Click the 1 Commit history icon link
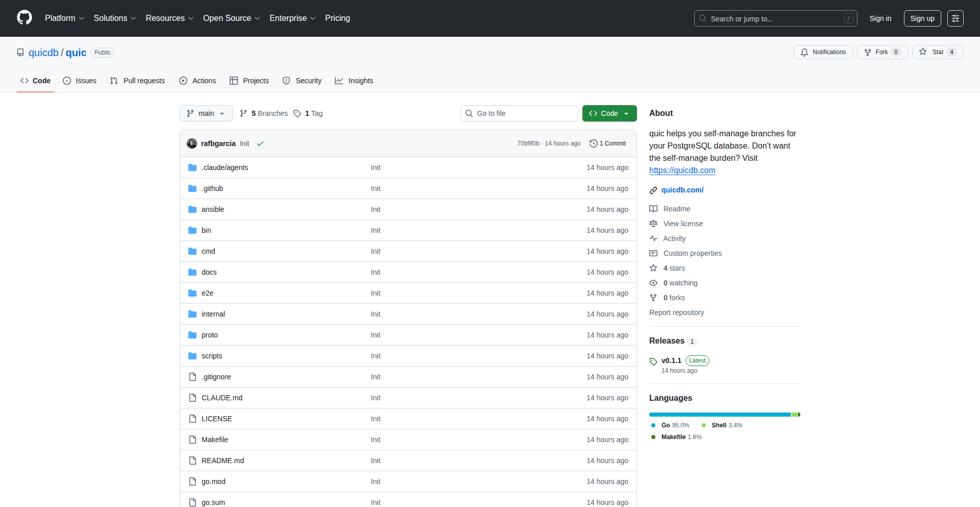Viewport: 980px width, 507px height. 607,143
